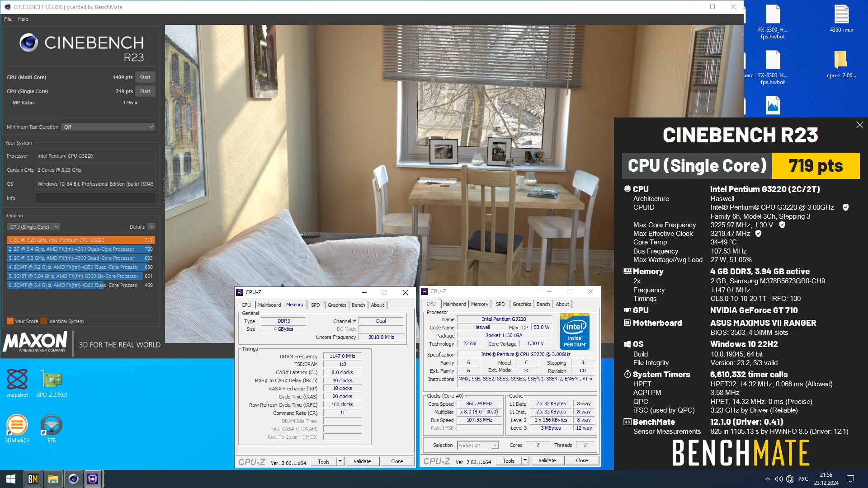Open the 4350 гики text file

841,19
